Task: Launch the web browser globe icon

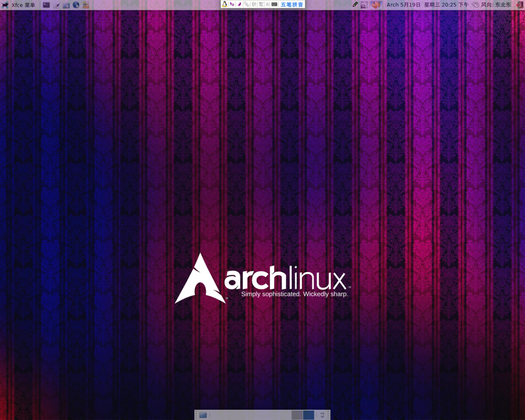Action: tap(76, 5)
